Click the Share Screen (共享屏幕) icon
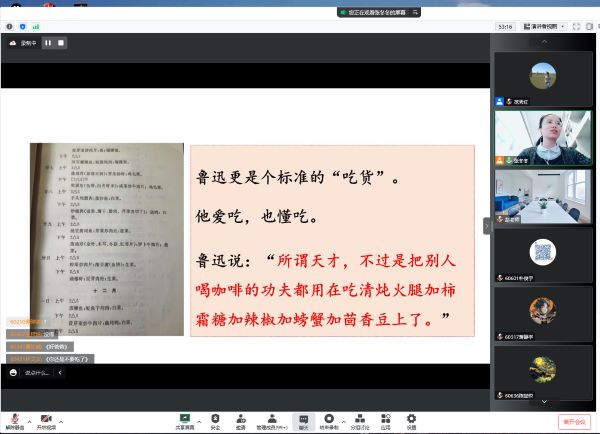 tap(184, 419)
